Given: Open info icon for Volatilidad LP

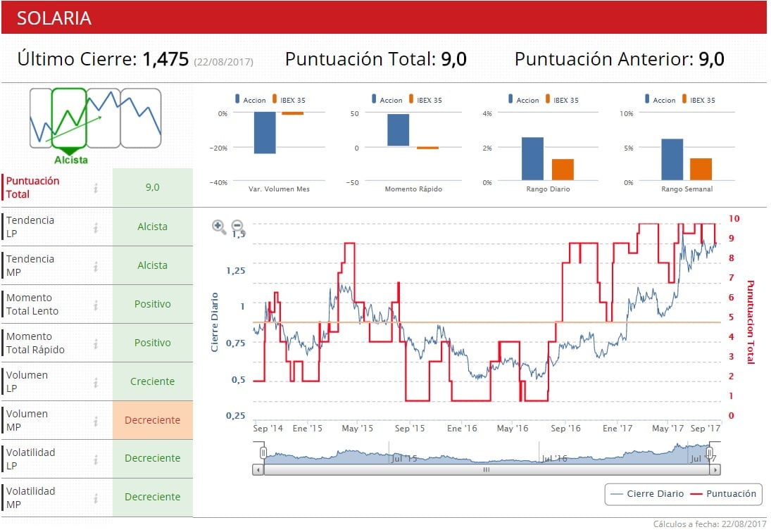Looking at the screenshot, I should coord(96,460).
